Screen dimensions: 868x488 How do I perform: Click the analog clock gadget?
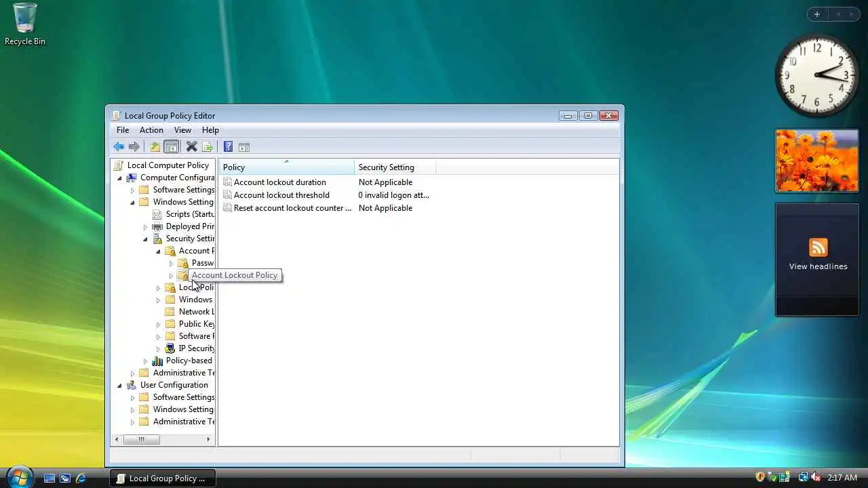pos(817,75)
